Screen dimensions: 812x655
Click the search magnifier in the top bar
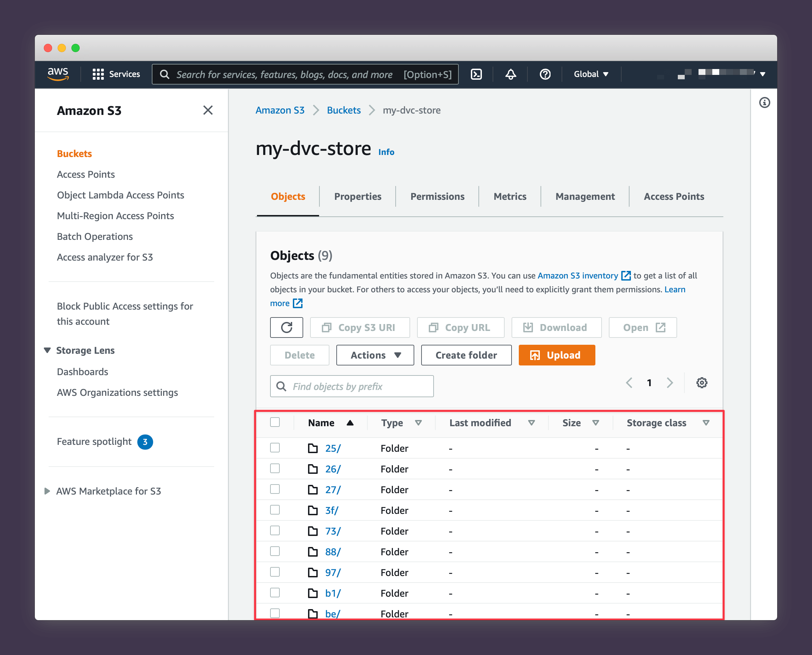pos(165,74)
